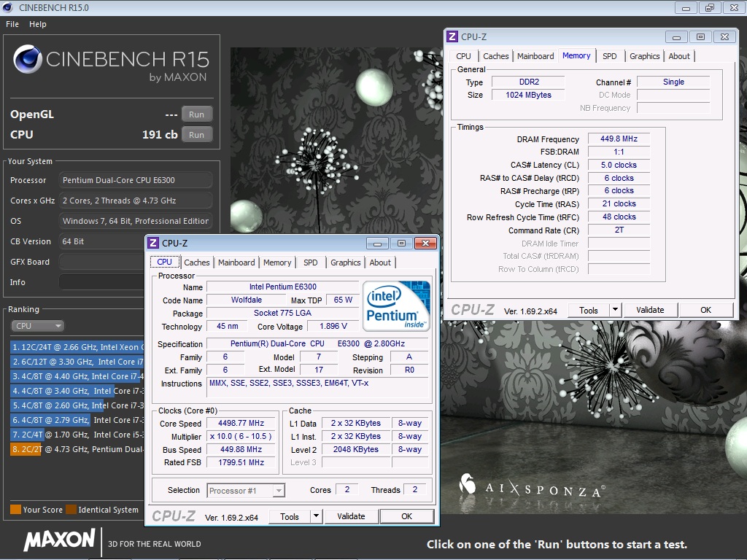The image size is (747, 560).
Task: Click the Multiplier value x 10.0
Action: [x=241, y=436]
